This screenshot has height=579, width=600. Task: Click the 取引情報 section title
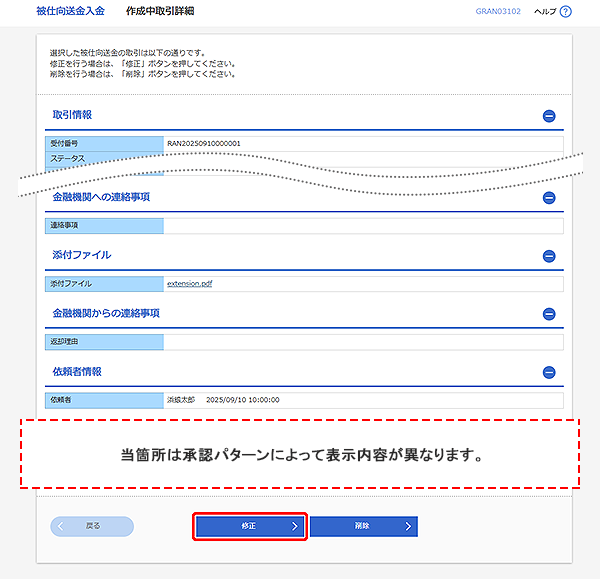(x=72, y=115)
